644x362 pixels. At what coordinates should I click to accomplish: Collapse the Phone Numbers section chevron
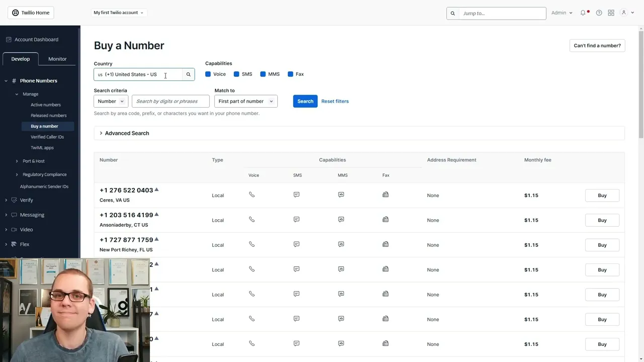6,80
